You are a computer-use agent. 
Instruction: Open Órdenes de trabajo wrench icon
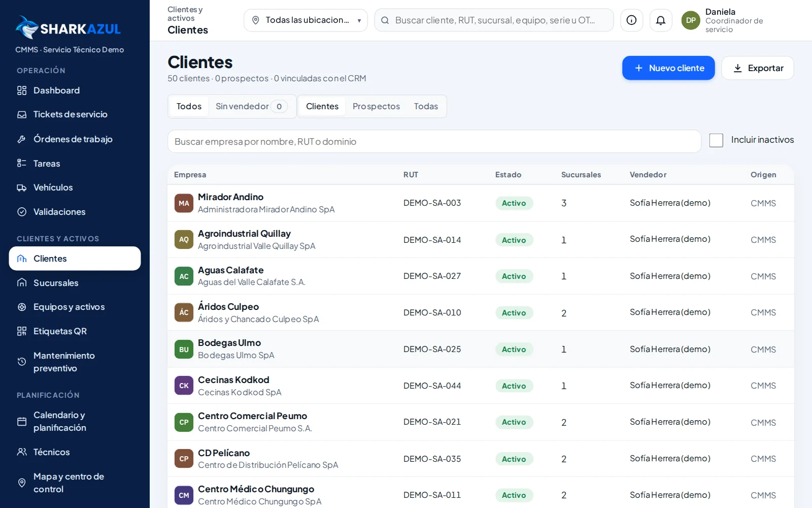coord(22,139)
